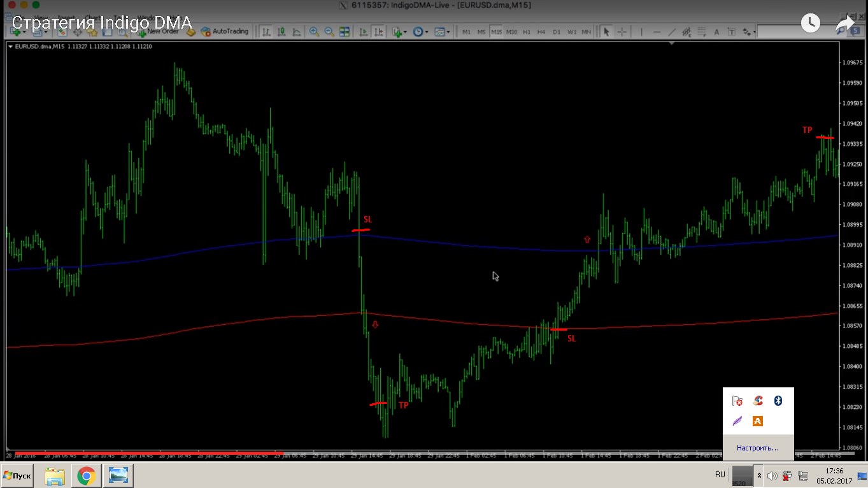Select the Fibonacci retracement tool
This screenshot has height=488, width=868.
[701, 32]
